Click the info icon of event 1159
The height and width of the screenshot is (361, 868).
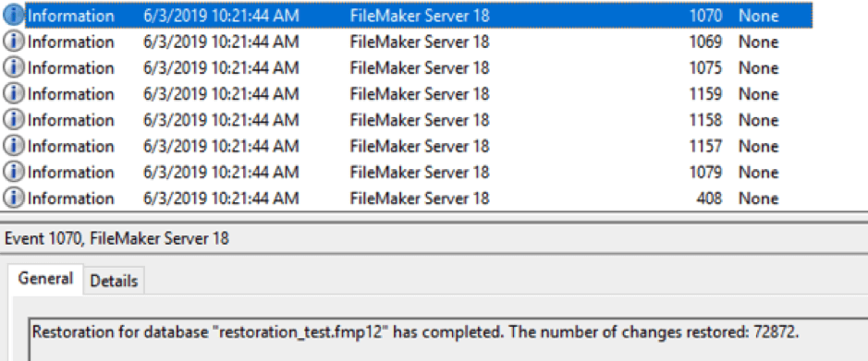(x=14, y=94)
